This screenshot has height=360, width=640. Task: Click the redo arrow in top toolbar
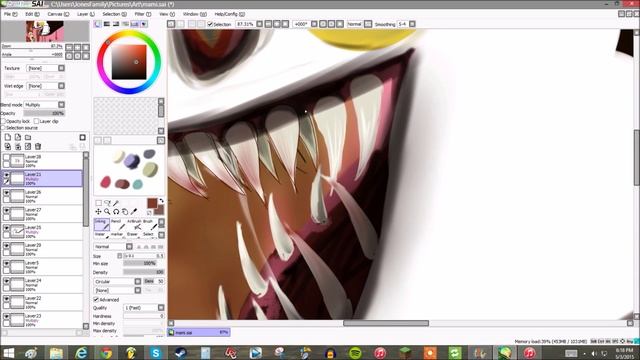[180, 24]
